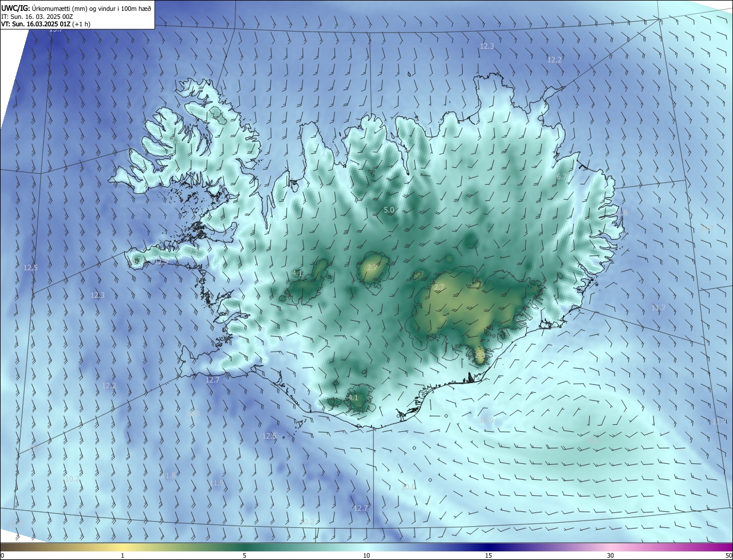This screenshot has height=560, width=733.
Task: Click the valid time 'VT: Sun. 16.03.2025 01Z (+1 h)'
Action: coord(46,24)
